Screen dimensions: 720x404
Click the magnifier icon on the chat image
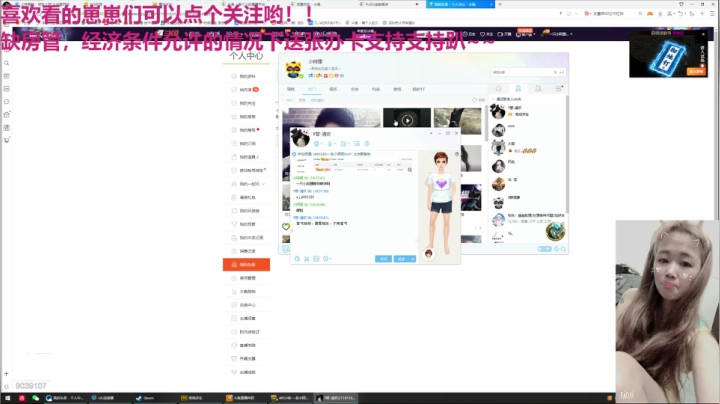410,170
